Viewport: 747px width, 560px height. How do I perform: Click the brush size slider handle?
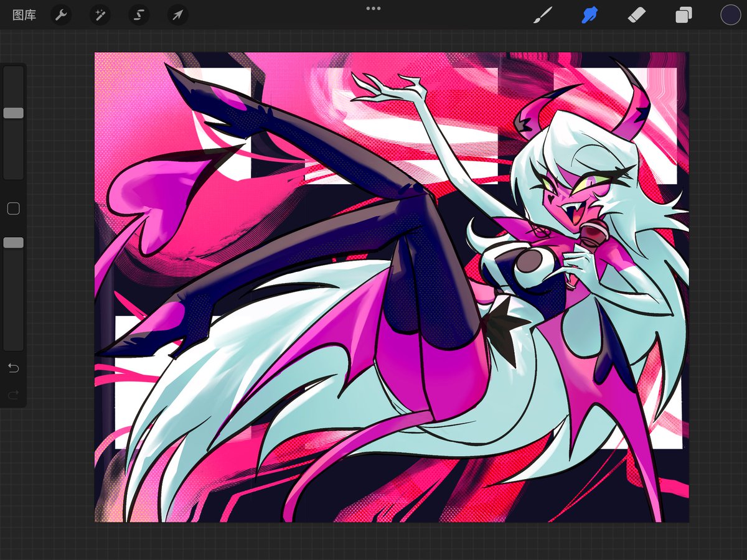(x=14, y=113)
